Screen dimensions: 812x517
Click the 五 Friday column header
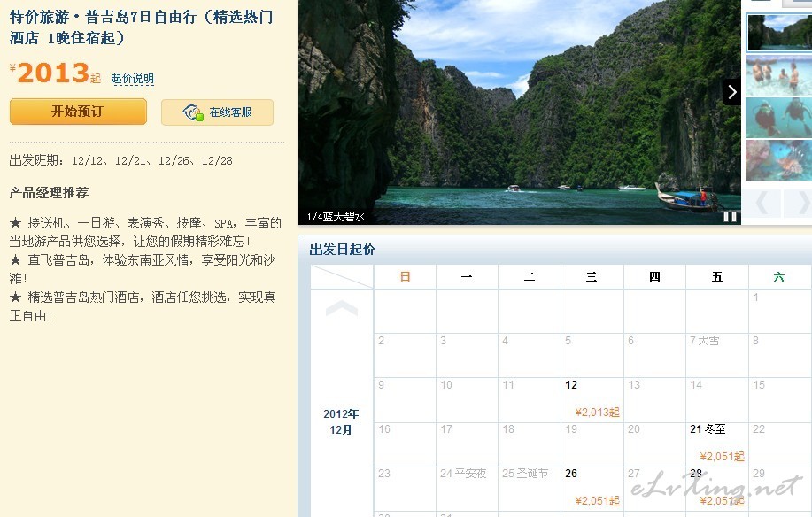[x=717, y=277]
